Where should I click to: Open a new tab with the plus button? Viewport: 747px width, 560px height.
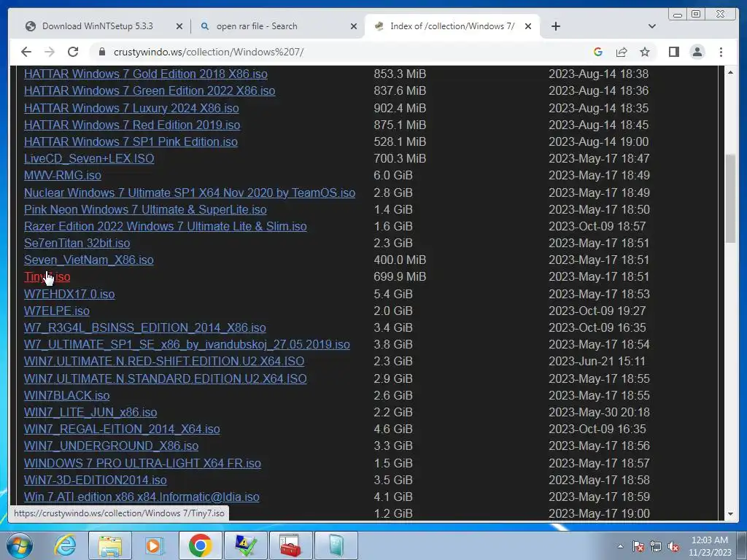coord(555,26)
